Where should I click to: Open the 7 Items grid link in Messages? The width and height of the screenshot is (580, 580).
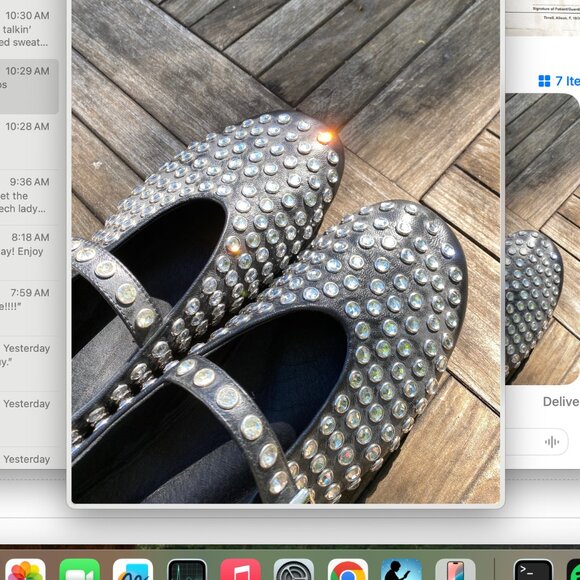pyautogui.click(x=559, y=81)
